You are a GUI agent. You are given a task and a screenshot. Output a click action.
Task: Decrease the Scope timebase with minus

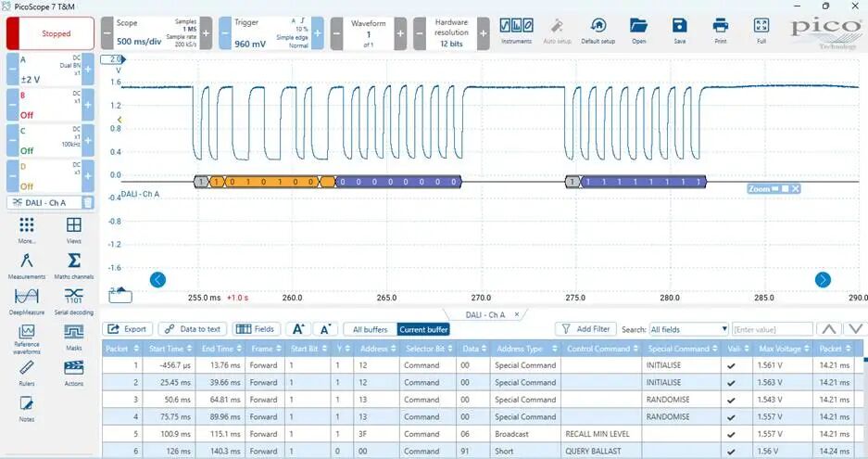[x=107, y=33]
